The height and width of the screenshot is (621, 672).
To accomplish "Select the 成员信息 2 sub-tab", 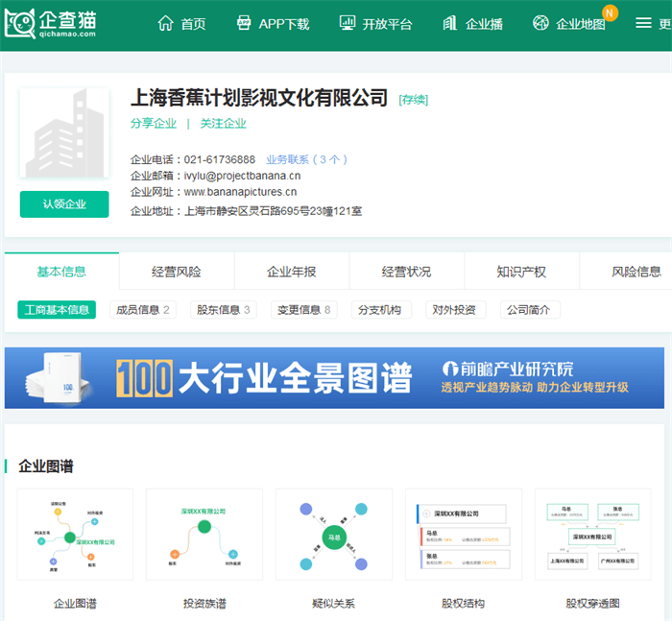I will point(143,309).
